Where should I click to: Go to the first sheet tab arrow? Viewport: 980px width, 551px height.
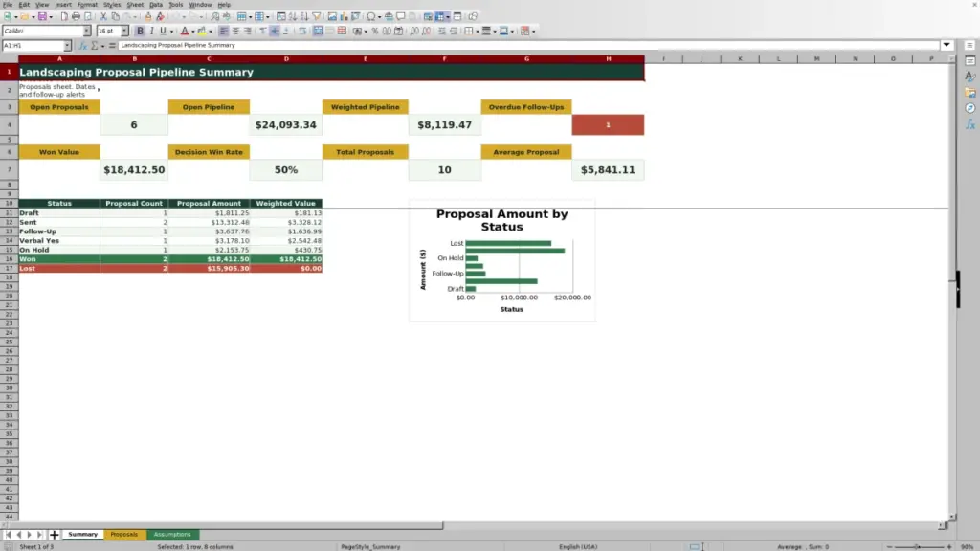point(8,534)
